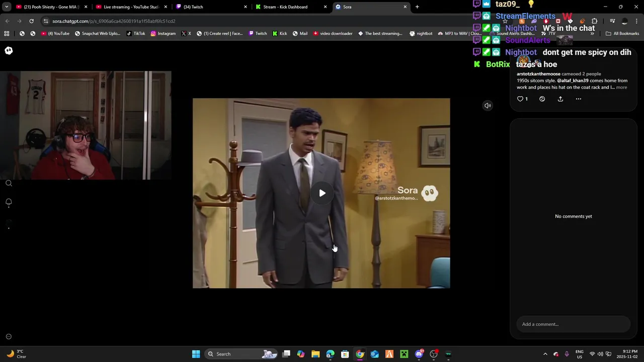Viewport: 644px width, 362px height.
Task: Open the @altaf_khan39 mention in the caption
Action: click(573, 80)
